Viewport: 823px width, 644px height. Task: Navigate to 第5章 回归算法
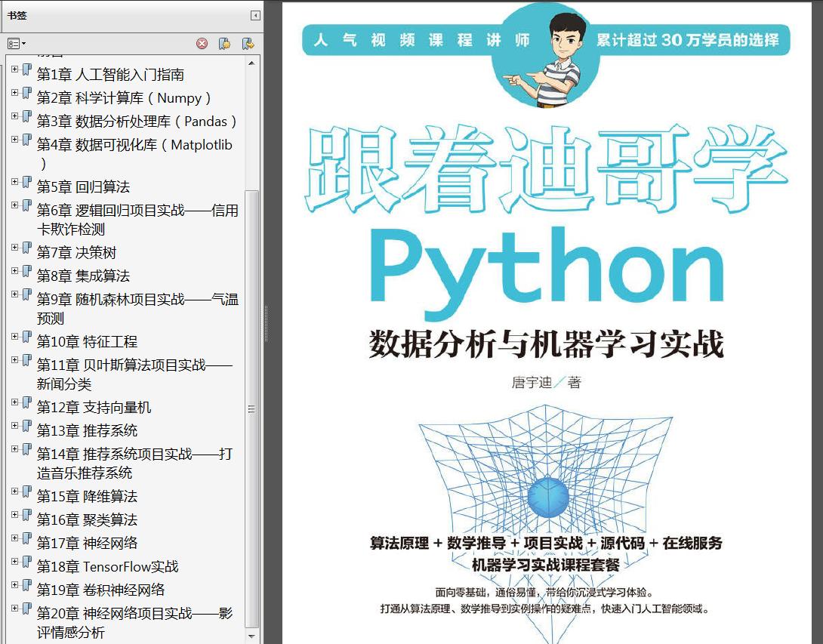click(x=83, y=186)
